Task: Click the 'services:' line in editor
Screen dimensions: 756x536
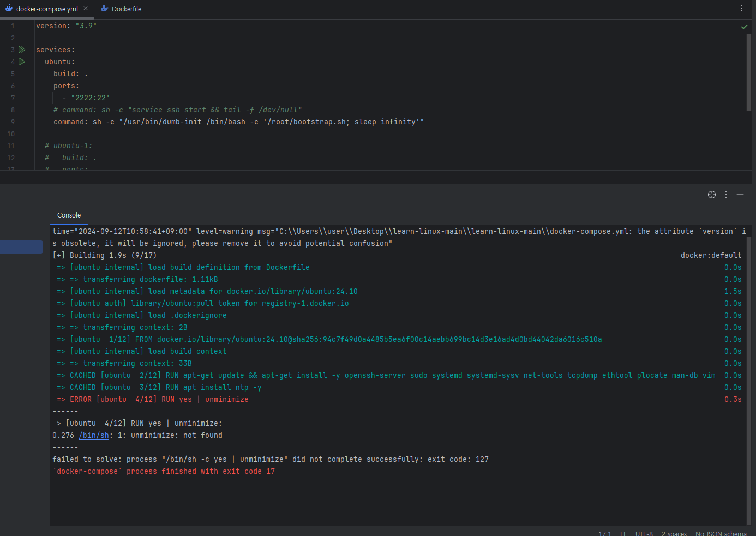Action: [x=55, y=50]
